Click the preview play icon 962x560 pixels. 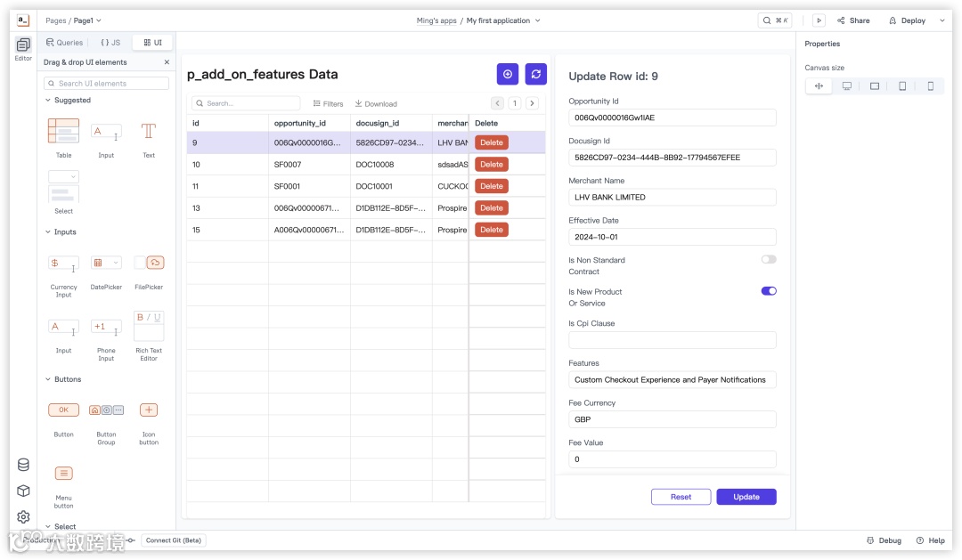pos(819,20)
